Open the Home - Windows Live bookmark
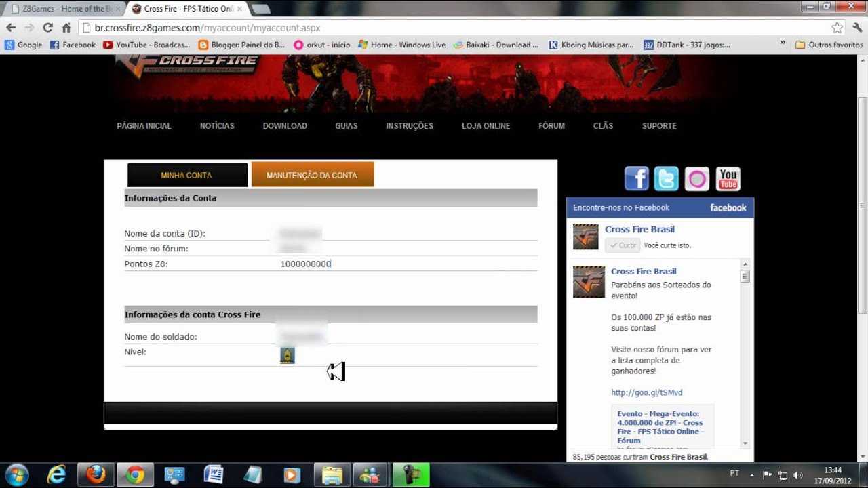The image size is (868, 488). (401, 45)
